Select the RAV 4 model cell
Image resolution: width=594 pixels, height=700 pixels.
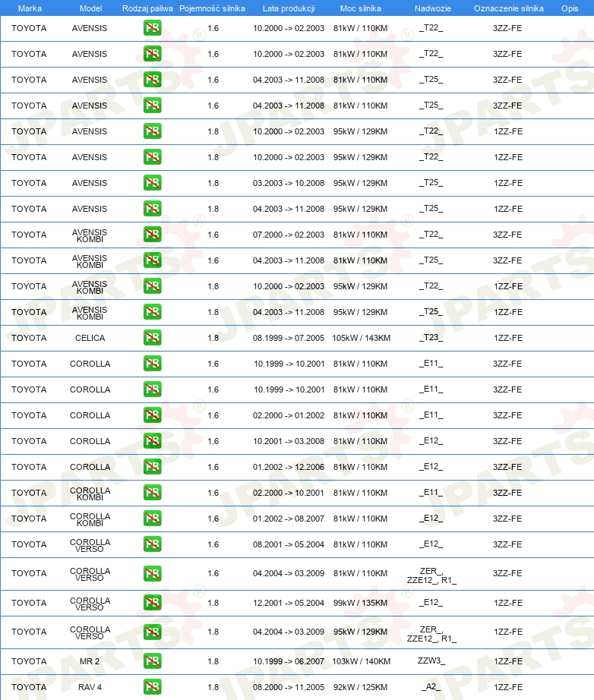click(x=90, y=687)
